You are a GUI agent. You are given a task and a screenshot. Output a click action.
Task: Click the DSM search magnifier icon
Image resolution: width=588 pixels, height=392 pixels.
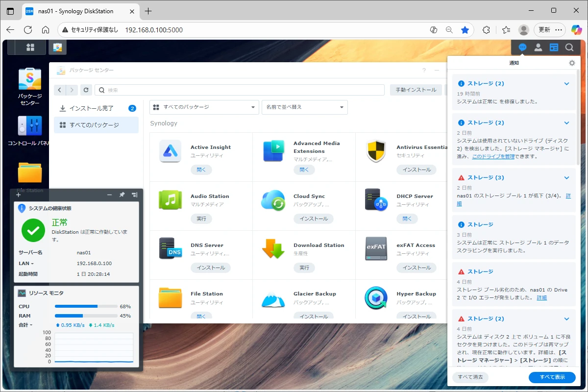pos(569,48)
